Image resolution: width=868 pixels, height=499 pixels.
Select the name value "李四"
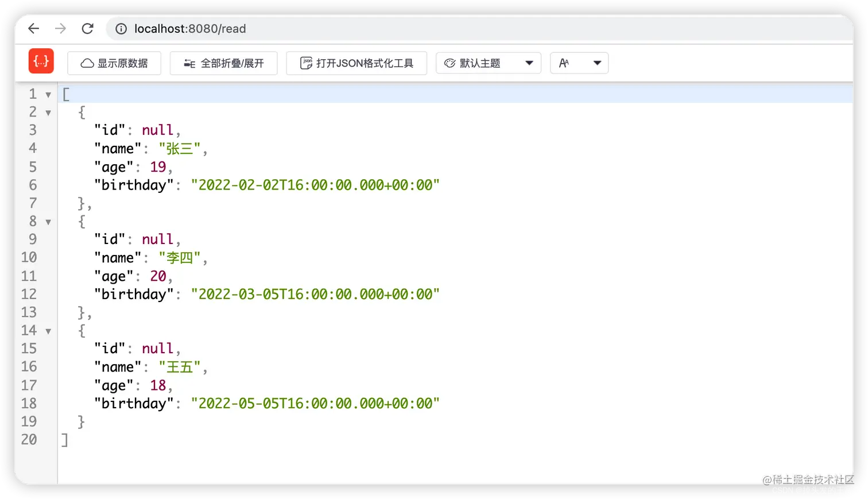(x=180, y=258)
